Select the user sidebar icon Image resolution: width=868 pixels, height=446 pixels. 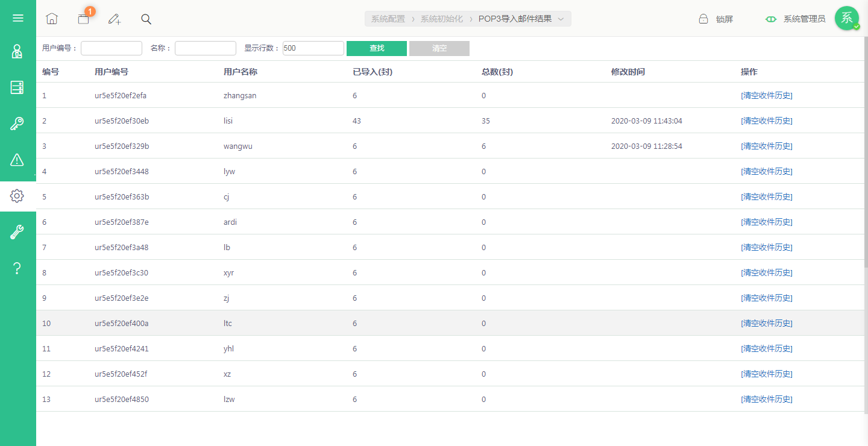pos(17,51)
